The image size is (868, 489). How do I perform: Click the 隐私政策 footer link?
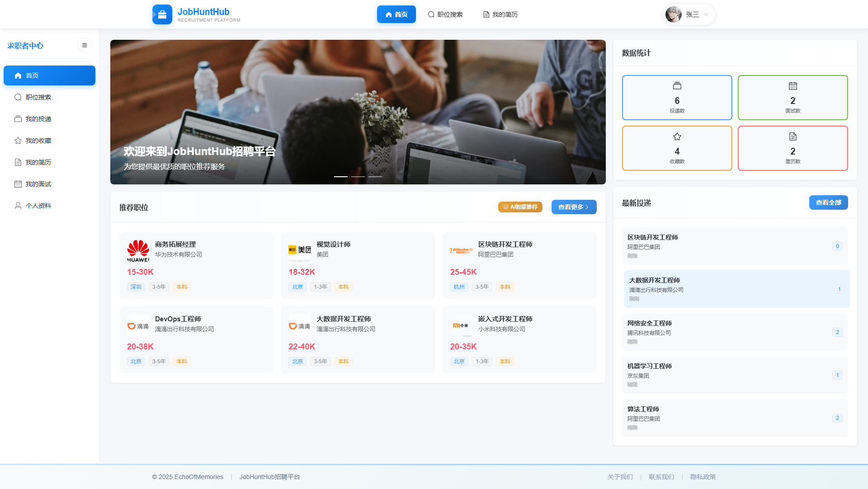(x=703, y=477)
